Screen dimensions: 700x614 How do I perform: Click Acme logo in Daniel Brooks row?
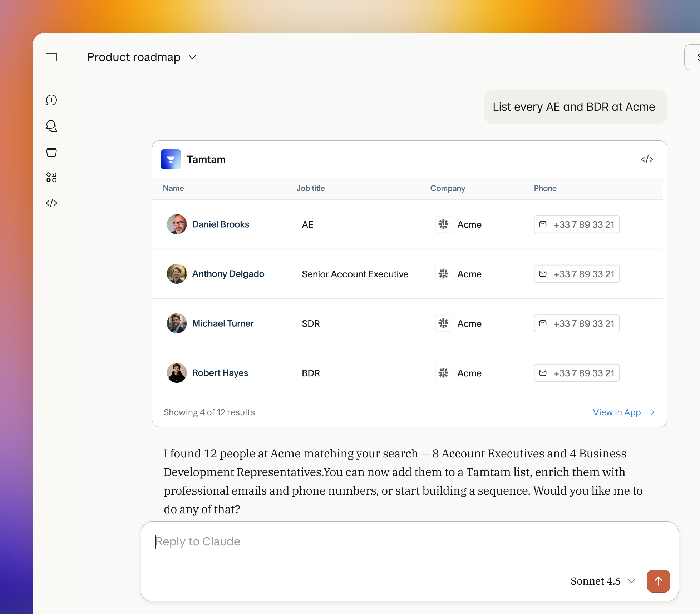click(444, 224)
